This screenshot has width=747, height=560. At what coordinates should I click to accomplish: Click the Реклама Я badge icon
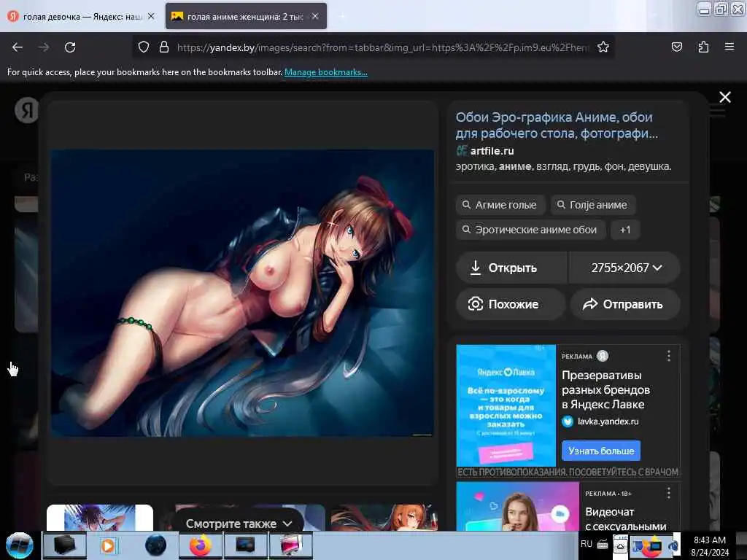click(x=603, y=356)
